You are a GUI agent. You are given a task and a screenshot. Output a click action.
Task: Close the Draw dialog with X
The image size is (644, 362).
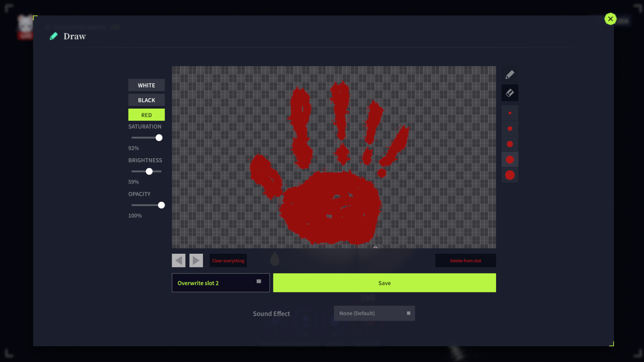pyautogui.click(x=610, y=19)
